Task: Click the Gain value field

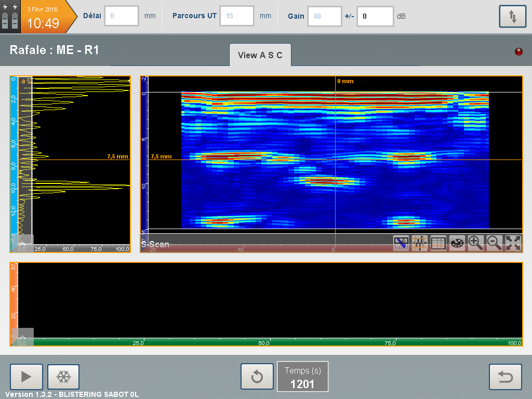Action: pos(324,16)
